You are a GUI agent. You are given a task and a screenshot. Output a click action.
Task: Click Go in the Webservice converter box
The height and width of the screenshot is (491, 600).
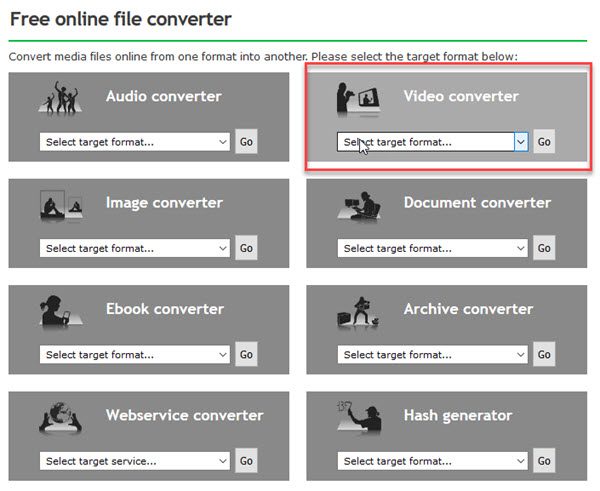pyautogui.click(x=246, y=461)
